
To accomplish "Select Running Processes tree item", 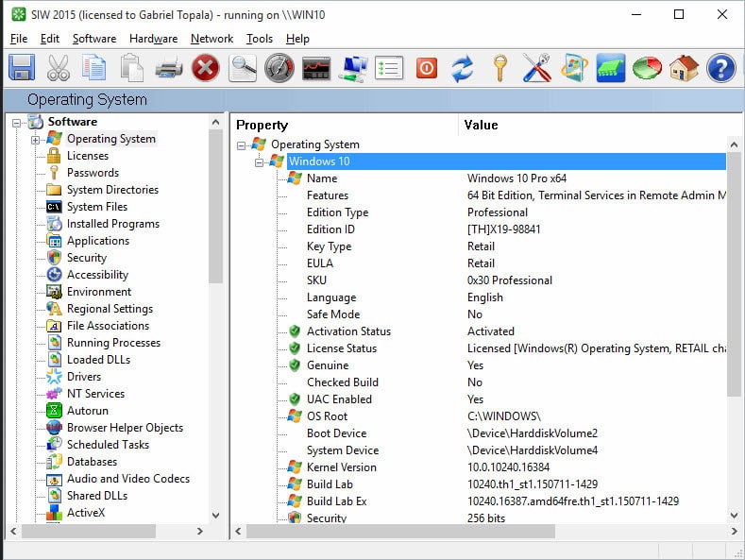I will (113, 343).
